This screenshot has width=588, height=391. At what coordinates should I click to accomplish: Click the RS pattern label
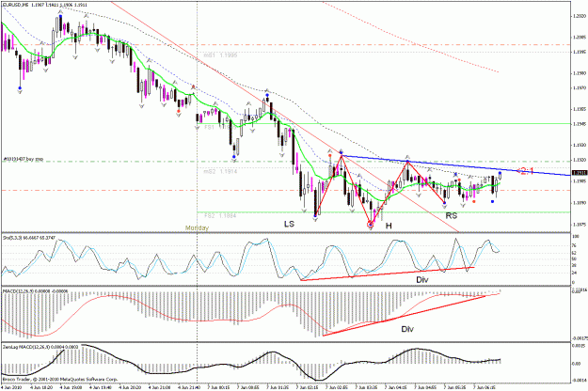(452, 216)
